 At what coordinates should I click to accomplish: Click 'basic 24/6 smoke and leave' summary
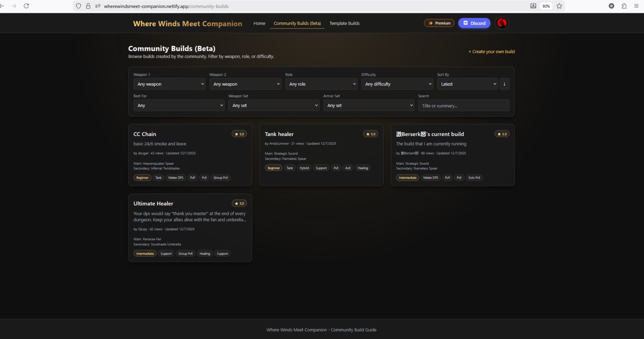pos(160,144)
